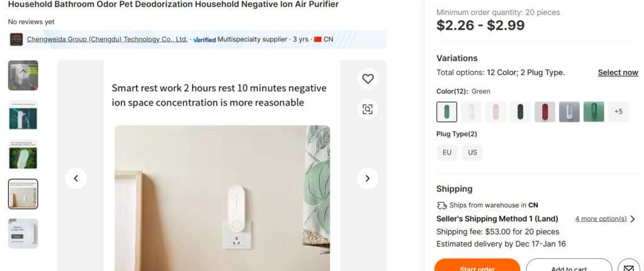Expand the +5 more colors option
This screenshot has height=271, width=644.
coord(618,112)
